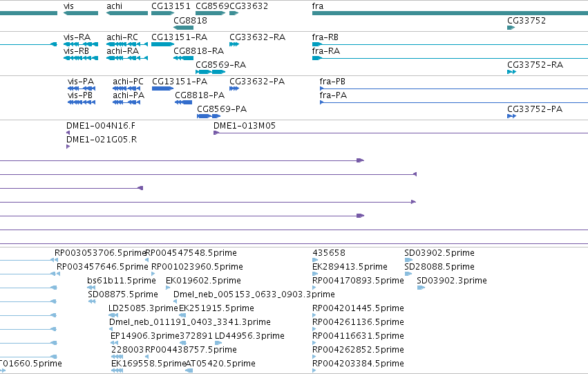Screen dimensions: 588x374
Task: Select protein vis-PA
Action: coord(82,88)
